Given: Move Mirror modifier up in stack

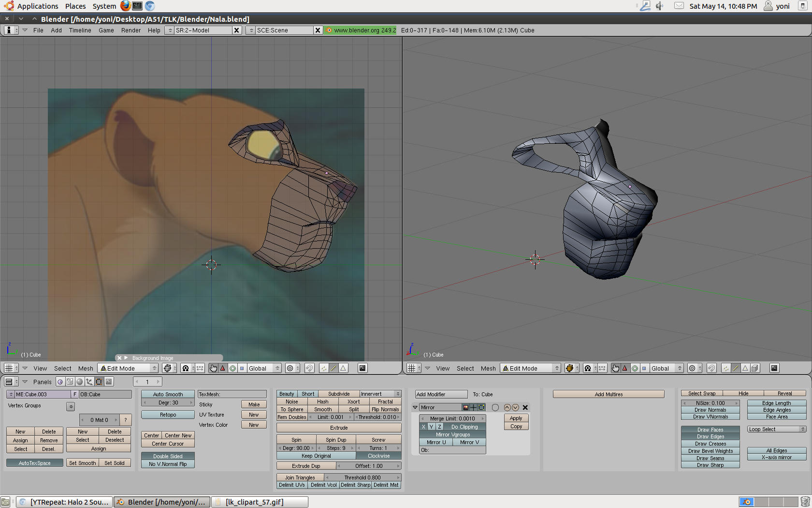Looking at the screenshot, I should point(507,407).
